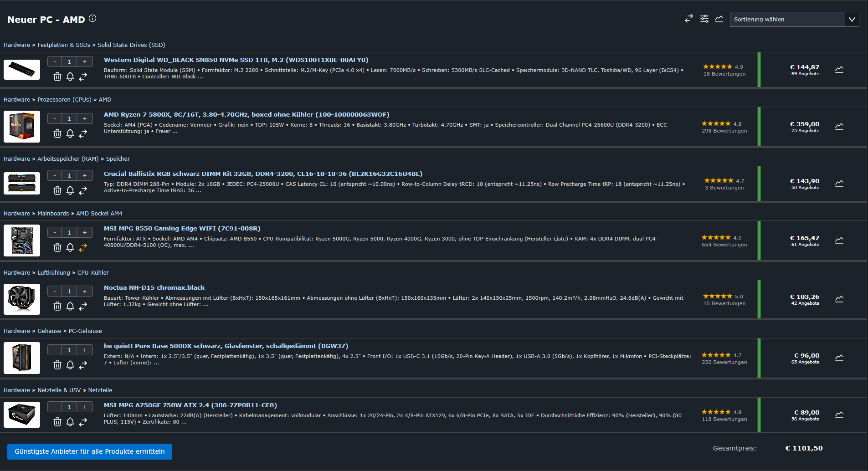868x471 pixels.
Task: Open Noctua NH-D15 cooler thumbnail
Action: 22,299
